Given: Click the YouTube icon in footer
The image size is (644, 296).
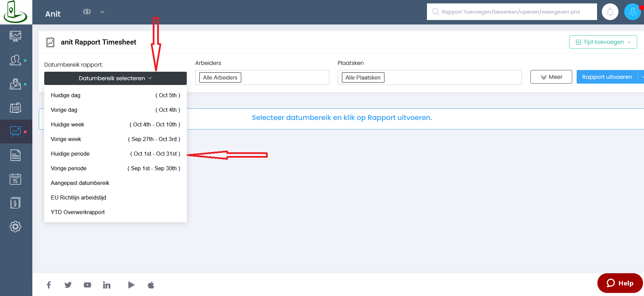Looking at the screenshot, I should point(87,285).
